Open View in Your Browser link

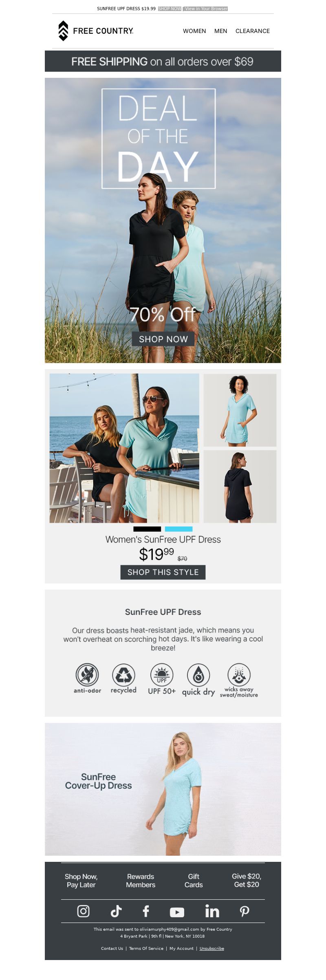coord(206,9)
